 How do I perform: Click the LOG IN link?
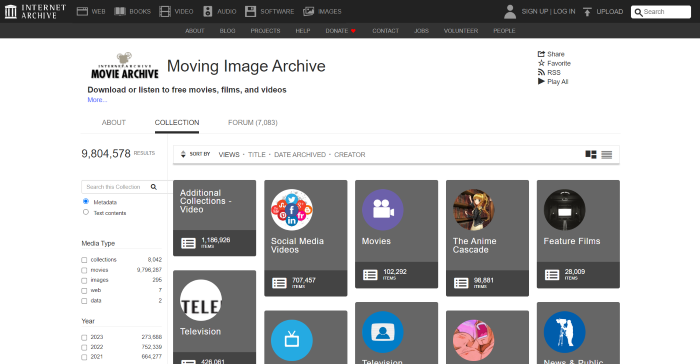point(564,12)
